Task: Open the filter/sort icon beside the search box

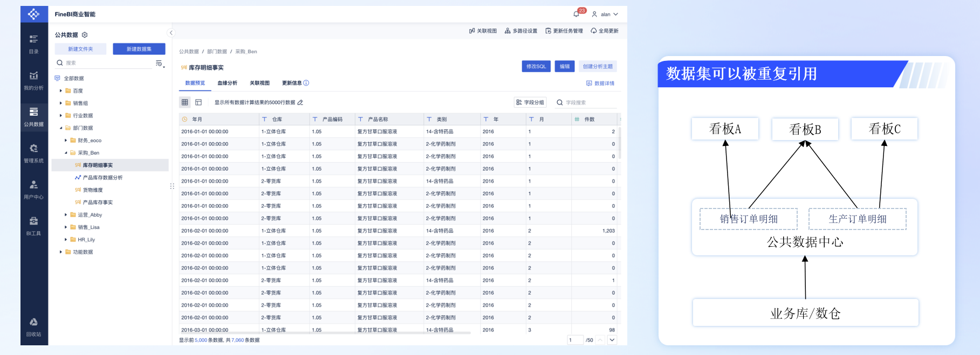Action: 159,64
